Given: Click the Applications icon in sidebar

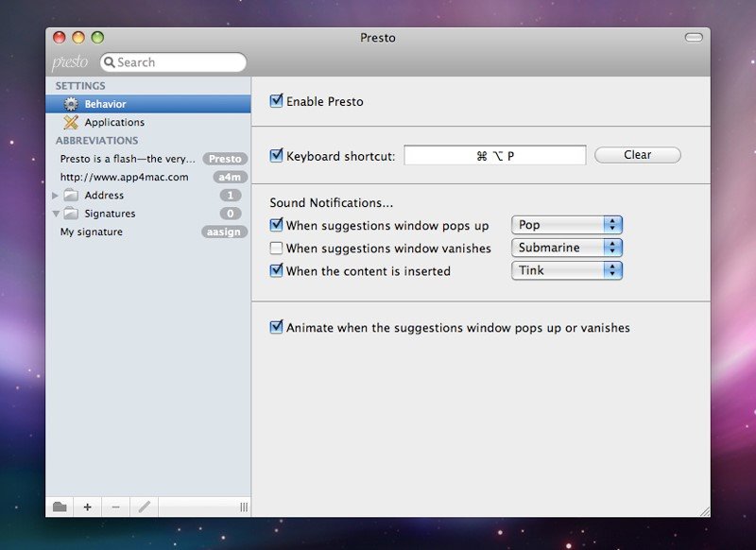Looking at the screenshot, I should (x=71, y=122).
